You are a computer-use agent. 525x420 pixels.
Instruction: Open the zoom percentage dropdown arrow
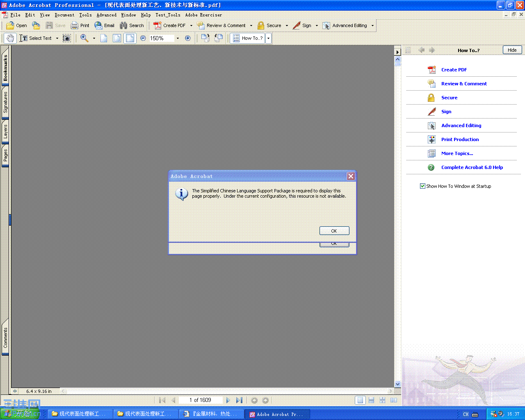coord(178,38)
